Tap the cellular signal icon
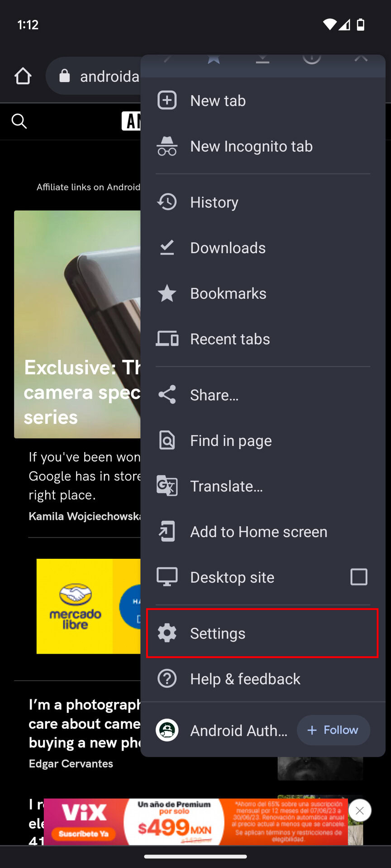This screenshot has height=868, width=391. click(345, 24)
